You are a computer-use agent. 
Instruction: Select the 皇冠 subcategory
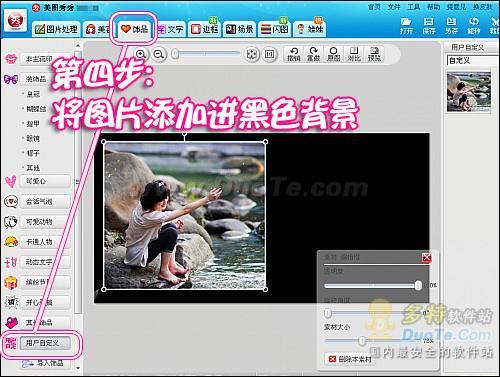pos(33,94)
